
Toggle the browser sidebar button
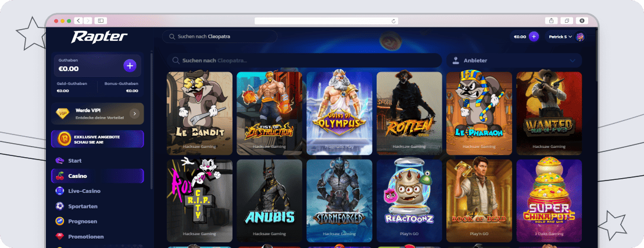click(101, 20)
